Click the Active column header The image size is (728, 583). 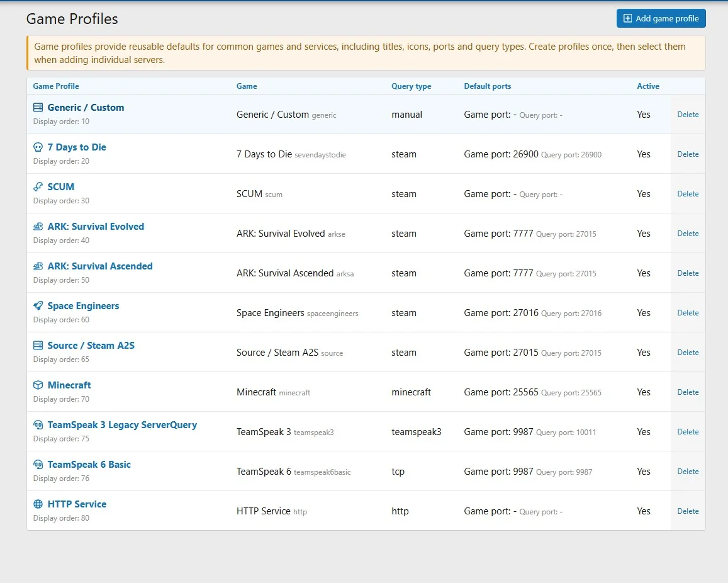point(647,86)
